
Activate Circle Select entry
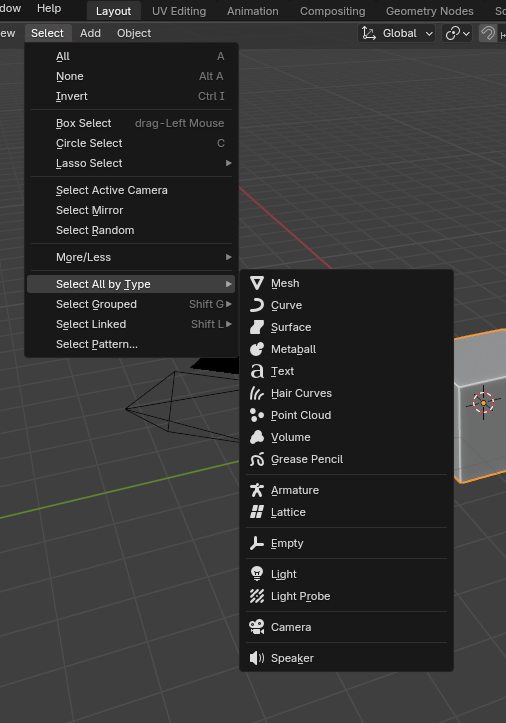(x=131, y=143)
